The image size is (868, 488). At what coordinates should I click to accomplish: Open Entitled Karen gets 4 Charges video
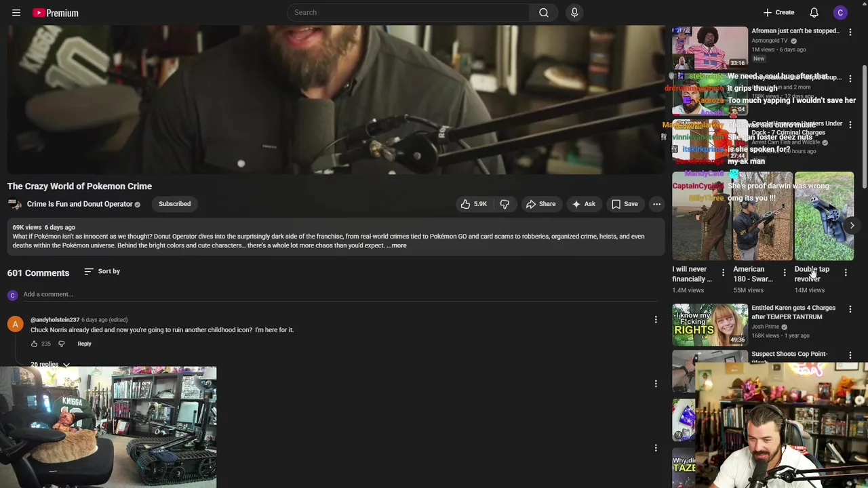click(x=793, y=312)
